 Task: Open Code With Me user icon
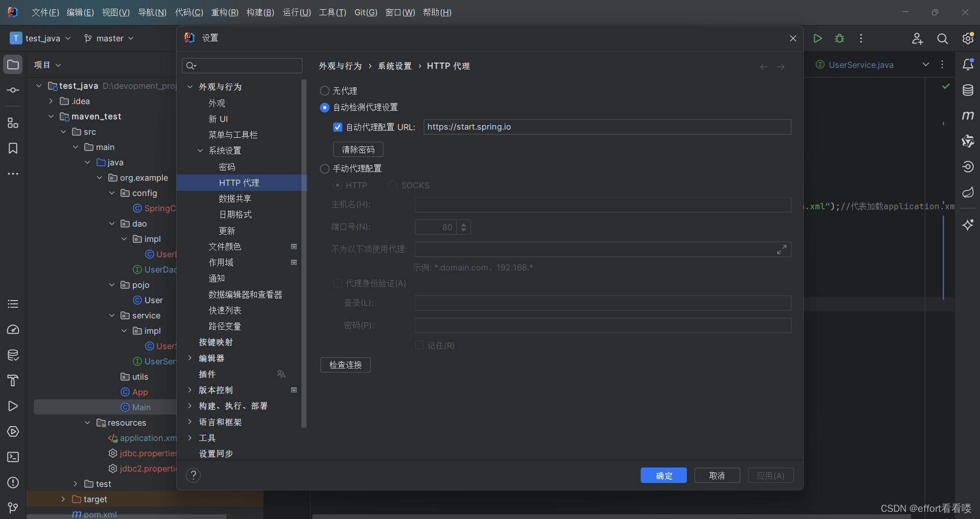tap(918, 38)
